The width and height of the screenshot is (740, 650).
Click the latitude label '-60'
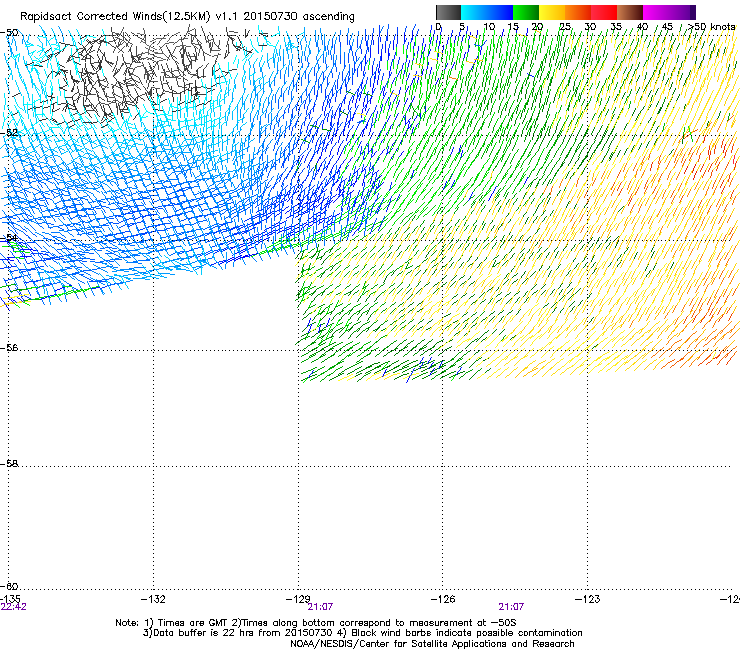(9, 586)
